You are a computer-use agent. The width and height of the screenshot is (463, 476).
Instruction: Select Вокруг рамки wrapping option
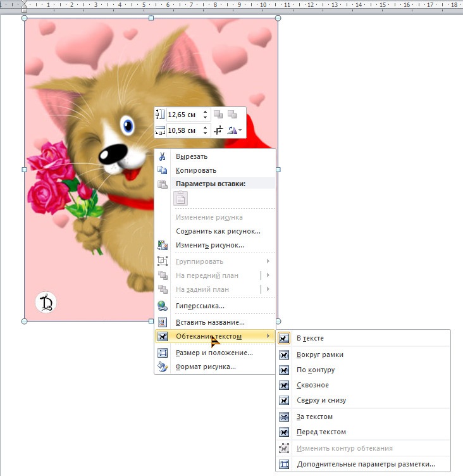(363, 354)
